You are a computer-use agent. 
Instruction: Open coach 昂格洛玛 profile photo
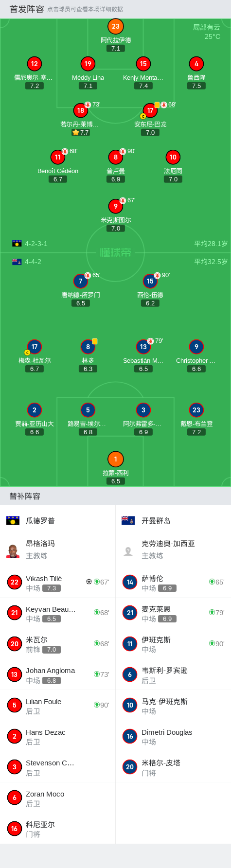click(13, 550)
